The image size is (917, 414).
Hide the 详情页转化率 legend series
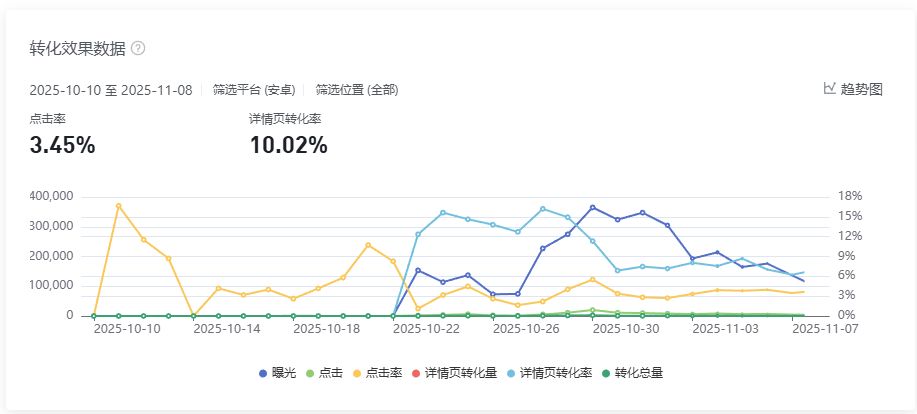[x=546, y=373]
